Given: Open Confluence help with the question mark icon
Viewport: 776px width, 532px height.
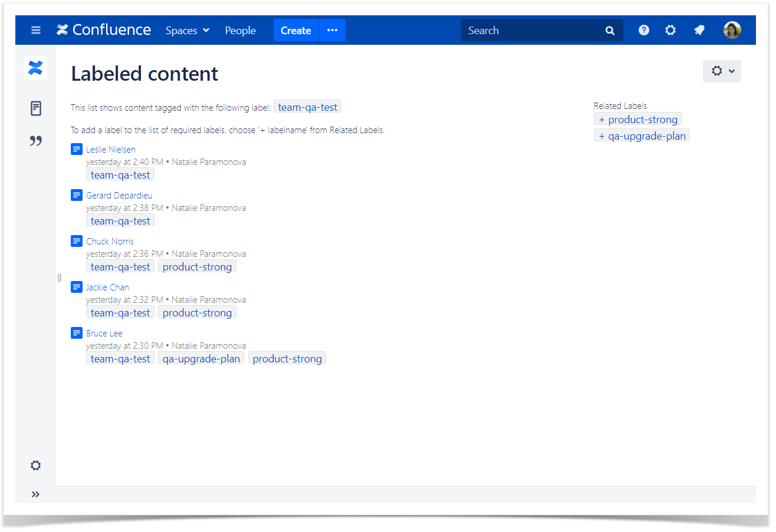Looking at the screenshot, I should point(643,29).
